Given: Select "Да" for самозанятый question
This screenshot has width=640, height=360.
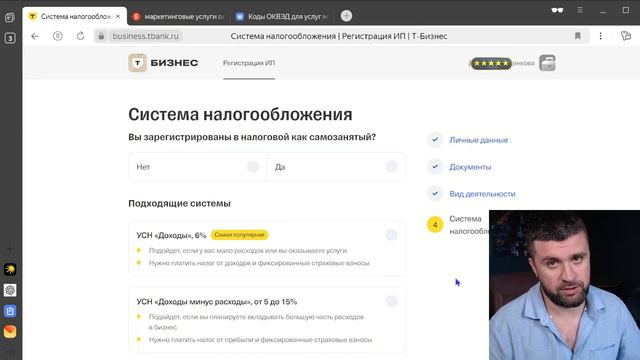Looking at the screenshot, I should point(336,167).
